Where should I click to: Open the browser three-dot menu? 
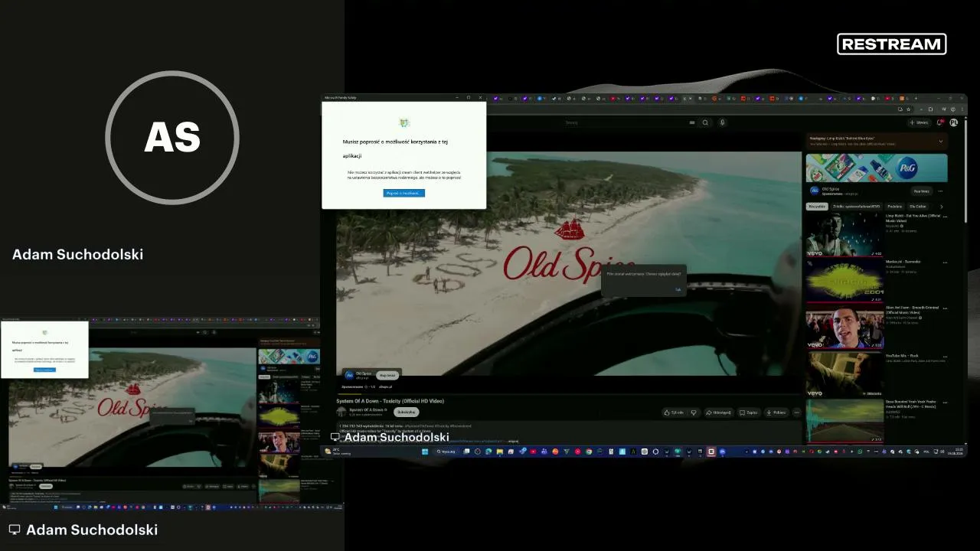pyautogui.click(x=962, y=109)
